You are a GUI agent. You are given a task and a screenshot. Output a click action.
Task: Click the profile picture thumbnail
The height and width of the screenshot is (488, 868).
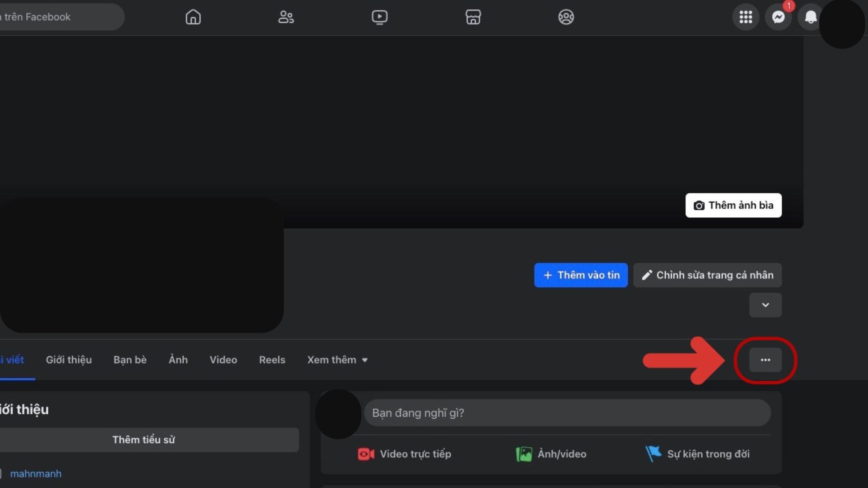[141, 265]
